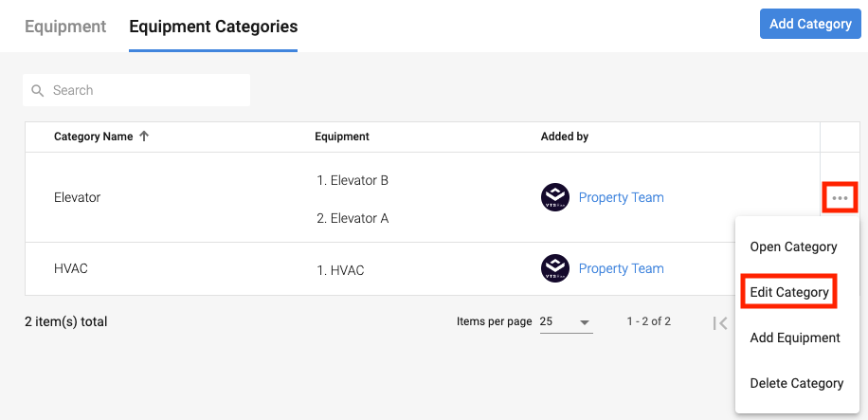Click the sort arrow beside Category Name

tap(144, 137)
